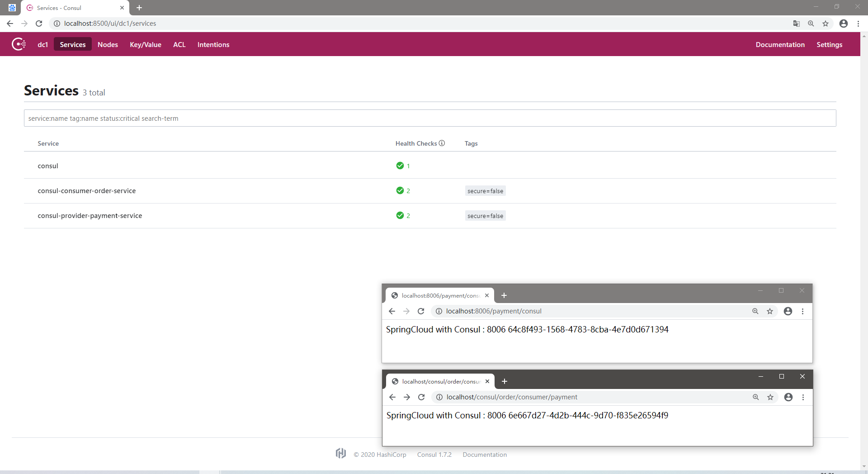Click the main address bar showing localhost:8500
This screenshot has height=474, width=868.
click(x=420, y=24)
